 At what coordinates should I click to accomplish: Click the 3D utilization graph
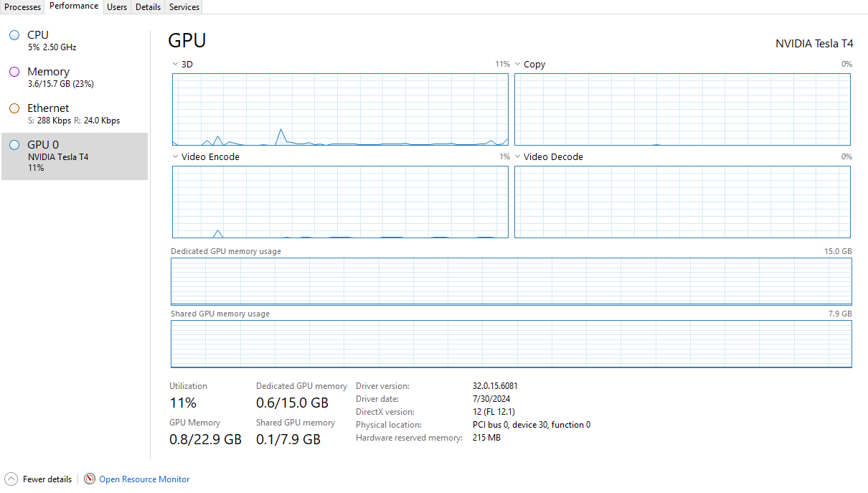click(x=340, y=109)
